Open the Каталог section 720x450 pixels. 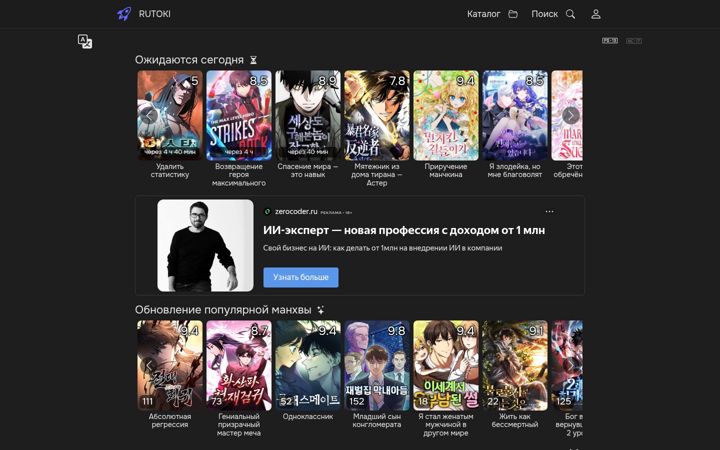coord(492,14)
